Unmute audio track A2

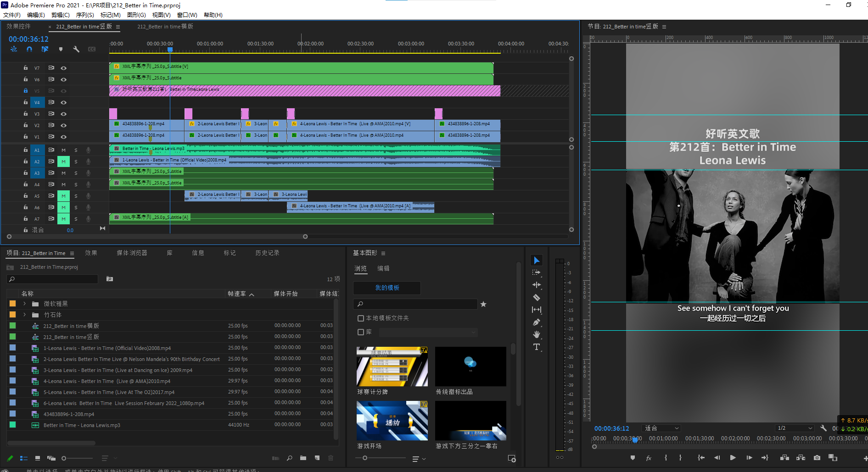63,161
